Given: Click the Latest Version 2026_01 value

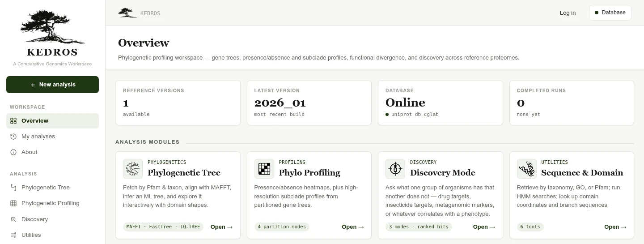Looking at the screenshot, I should [280, 103].
